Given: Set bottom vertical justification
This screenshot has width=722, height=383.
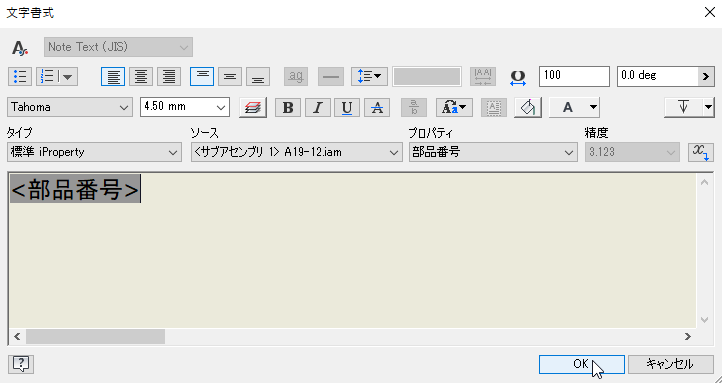Looking at the screenshot, I should pos(258,76).
